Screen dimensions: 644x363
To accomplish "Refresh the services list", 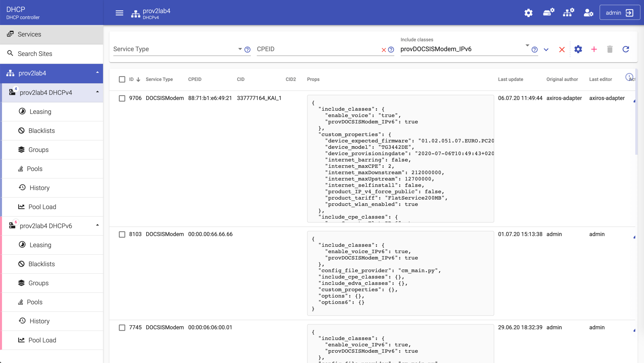I will point(626,49).
